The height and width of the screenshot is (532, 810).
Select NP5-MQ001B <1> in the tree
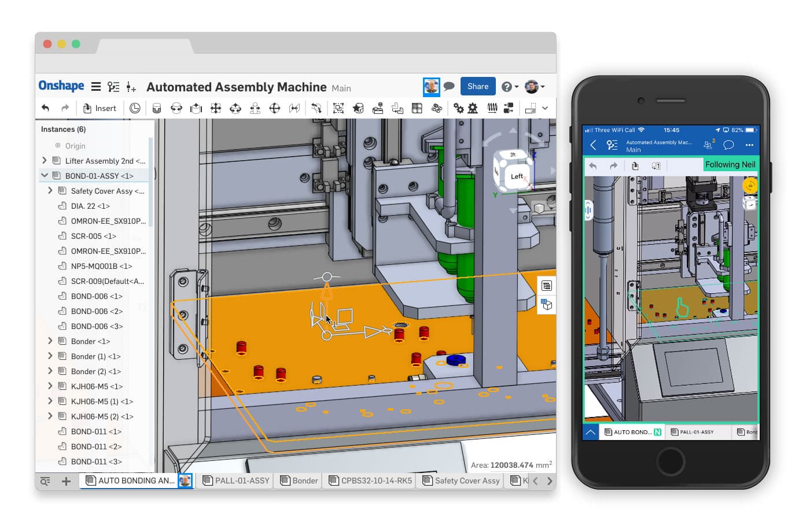point(101,266)
